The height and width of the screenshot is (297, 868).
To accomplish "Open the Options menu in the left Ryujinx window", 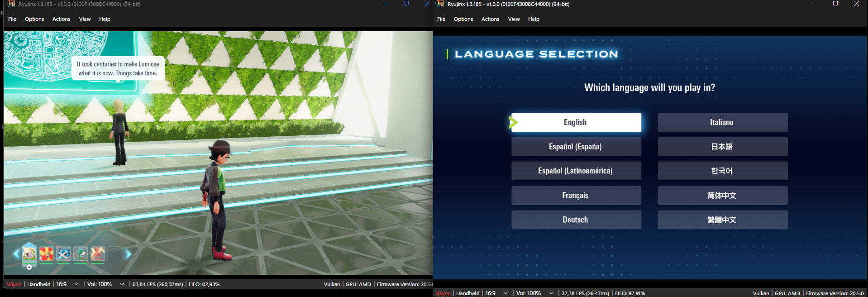I will [34, 19].
